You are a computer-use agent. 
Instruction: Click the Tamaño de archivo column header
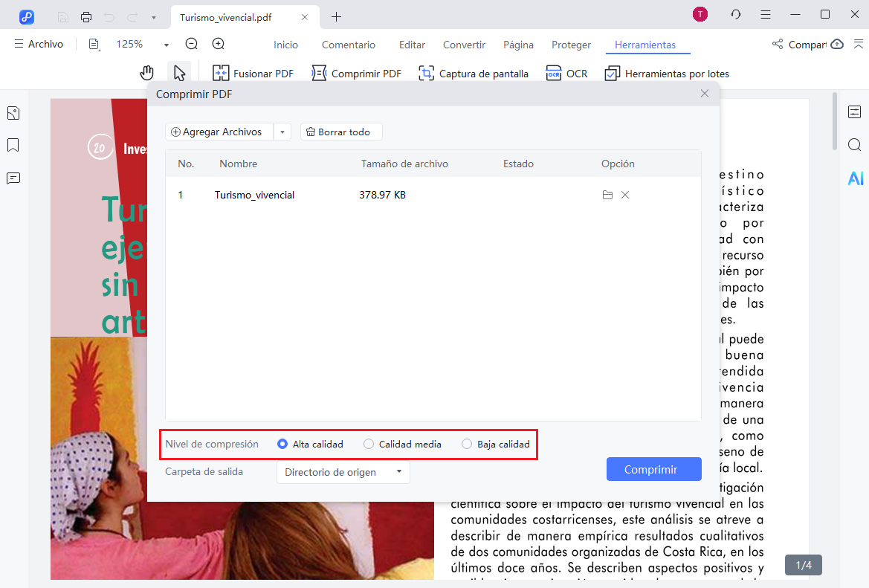click(404, 164)
